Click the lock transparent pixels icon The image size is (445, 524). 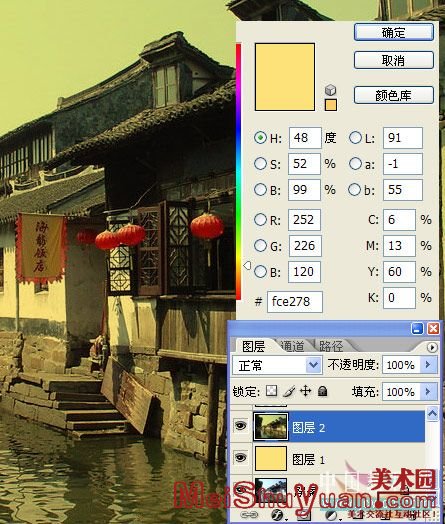point(271,391)
